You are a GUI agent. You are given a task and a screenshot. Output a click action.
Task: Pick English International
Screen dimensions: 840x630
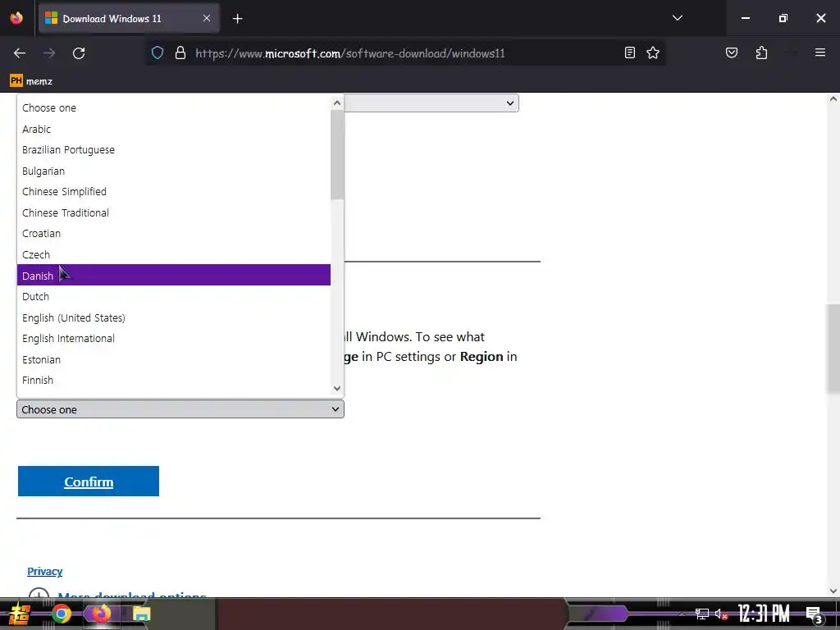[x=174, y=338]
